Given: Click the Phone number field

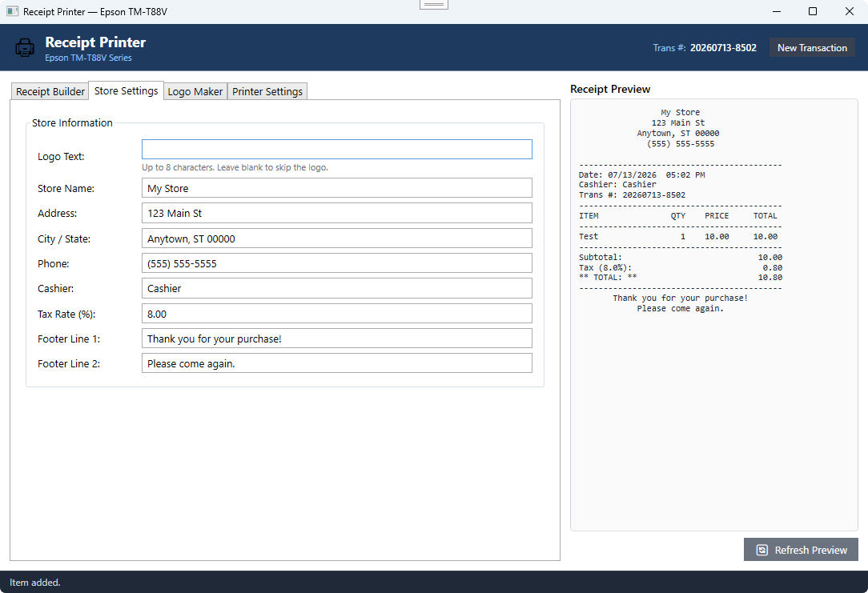Looking at the screenshot, I should [x=336, y=263].
